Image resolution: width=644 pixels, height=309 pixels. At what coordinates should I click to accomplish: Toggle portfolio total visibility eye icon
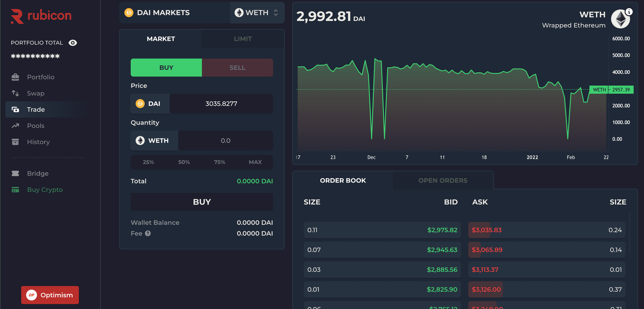coord(73,43)
